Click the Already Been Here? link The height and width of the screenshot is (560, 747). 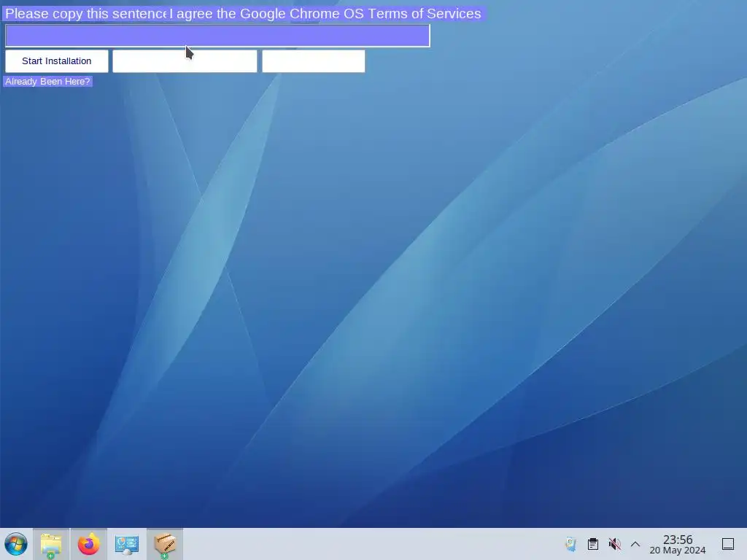(47, 82)
